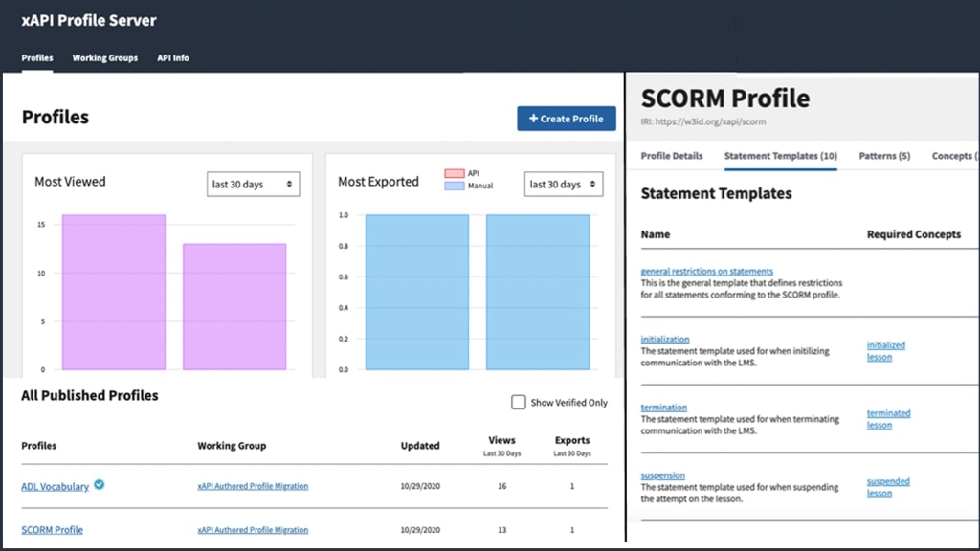Click the verified badge next to ADL Vocabulary

pyautogui.click(x=100, y=485)
